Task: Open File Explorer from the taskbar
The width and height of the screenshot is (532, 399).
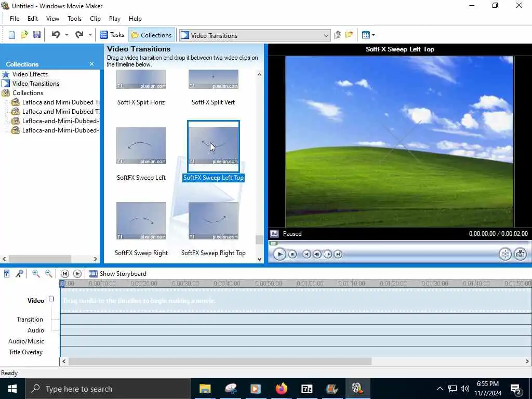Action: [205, 389]
